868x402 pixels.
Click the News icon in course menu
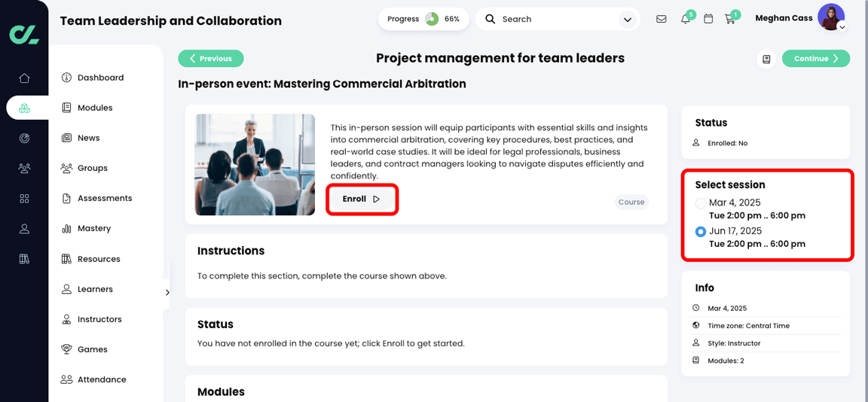coord(66,138)
